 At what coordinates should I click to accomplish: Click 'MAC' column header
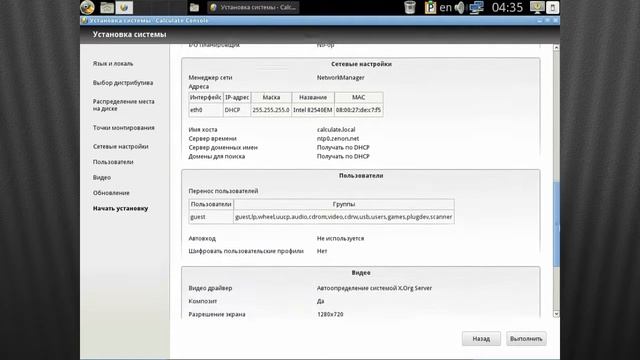tap(359, 98)
